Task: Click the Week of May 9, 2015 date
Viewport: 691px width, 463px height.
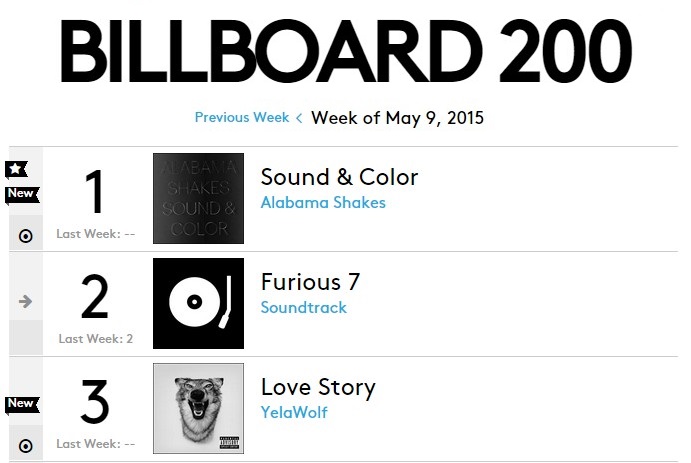Action: pyautogui.click(x=398, y=118)
